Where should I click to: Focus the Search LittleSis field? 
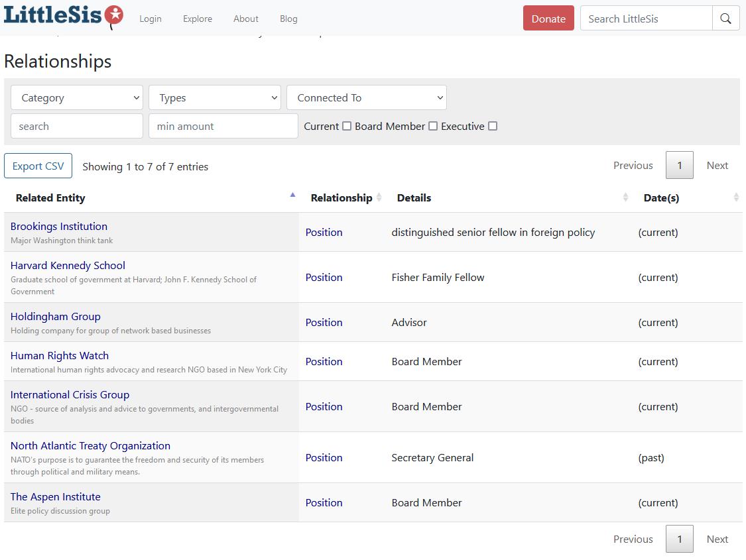pyautogui.click(x=647, y=19)
